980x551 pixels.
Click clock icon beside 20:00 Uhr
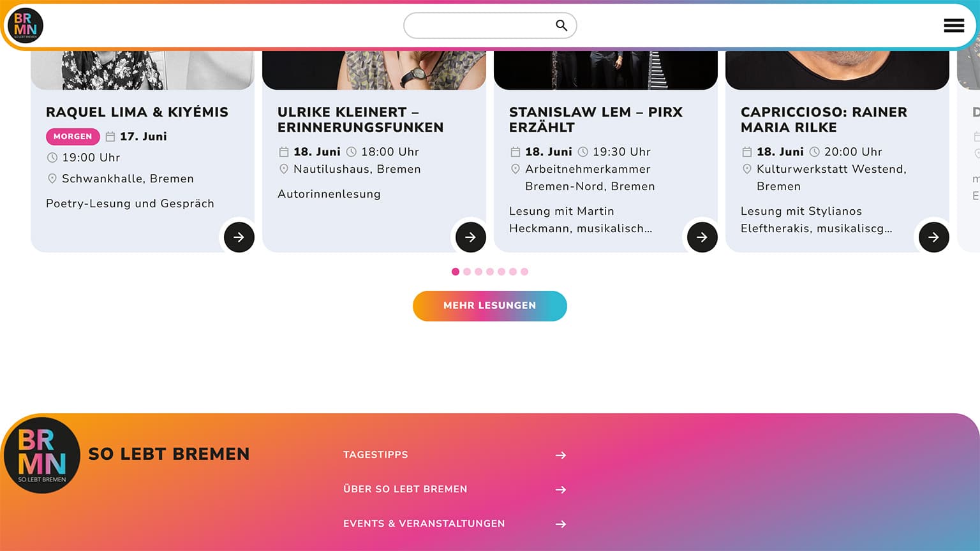(815, 152)
